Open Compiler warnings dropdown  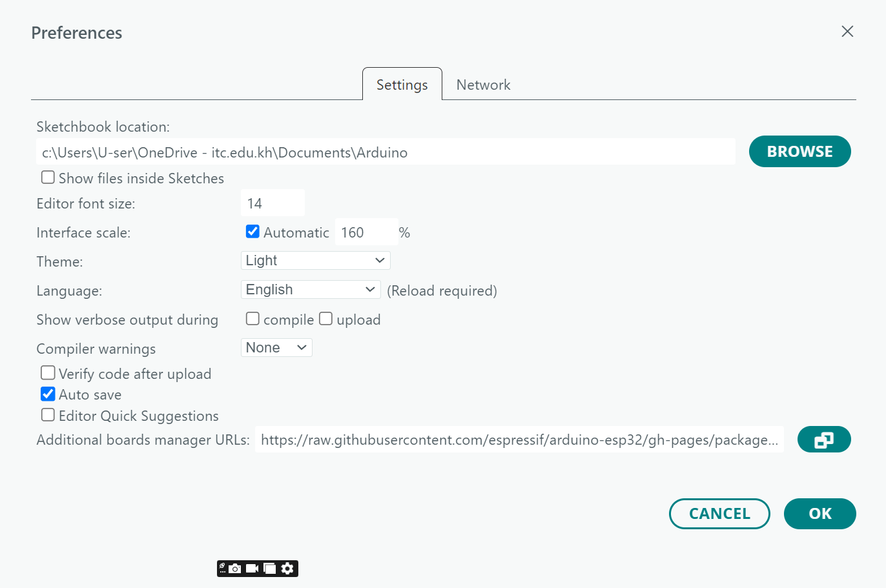point(276,348)
